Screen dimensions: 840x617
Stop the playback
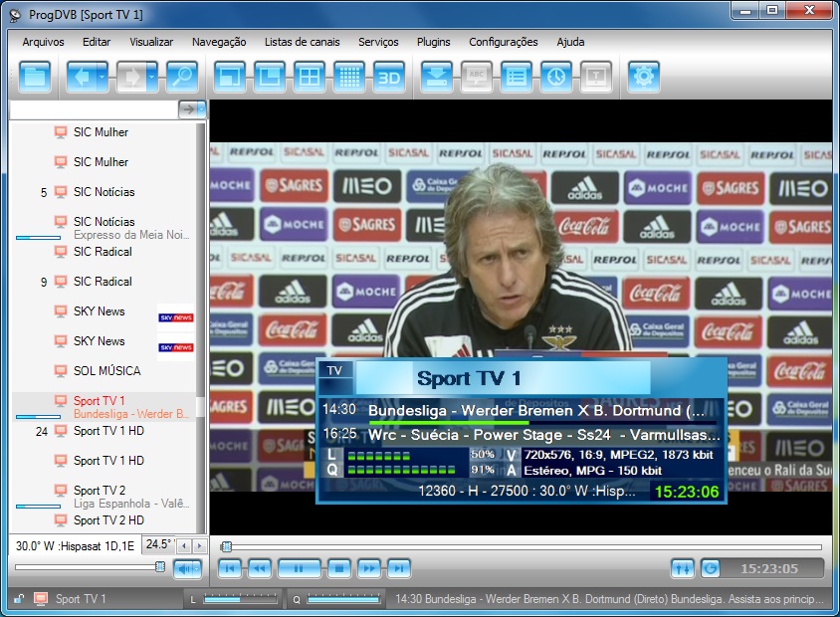click(339, 568)
